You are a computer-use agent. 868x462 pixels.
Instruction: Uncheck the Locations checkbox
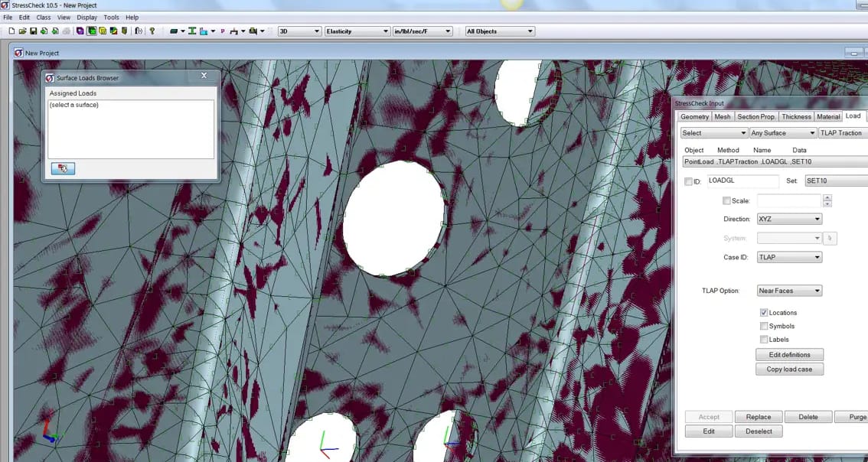764,313
